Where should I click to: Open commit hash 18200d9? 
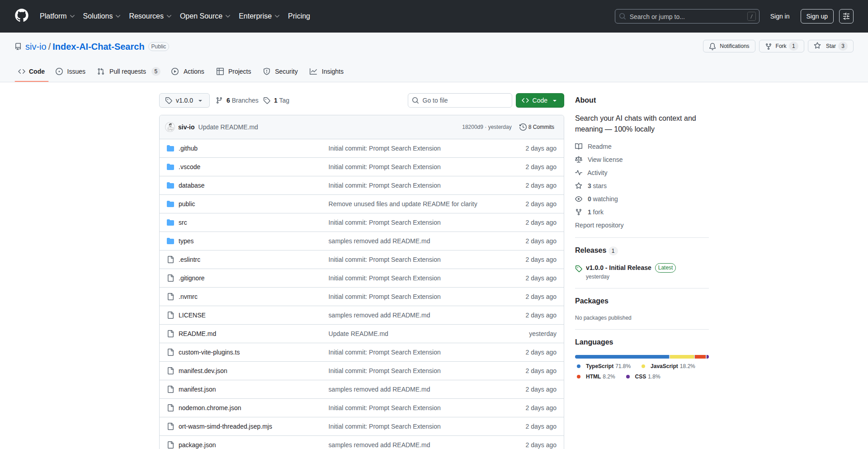click(x=472, y=127)
